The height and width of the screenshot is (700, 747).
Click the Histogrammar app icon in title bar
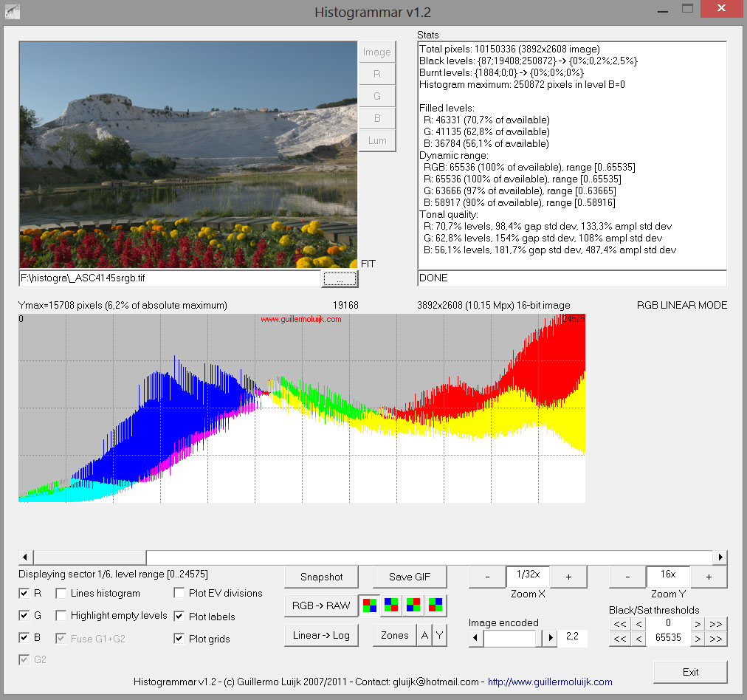[x=12, y=11]
